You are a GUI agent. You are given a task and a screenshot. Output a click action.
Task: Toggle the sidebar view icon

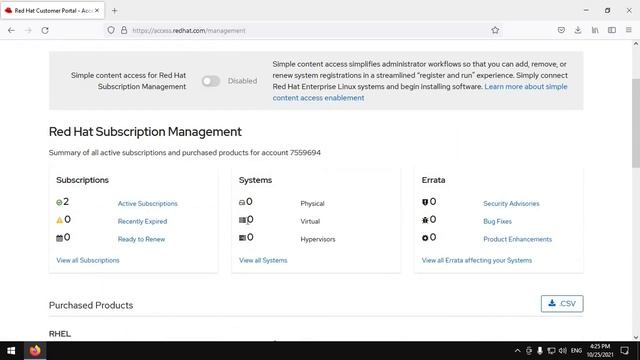tap(612, 30)
